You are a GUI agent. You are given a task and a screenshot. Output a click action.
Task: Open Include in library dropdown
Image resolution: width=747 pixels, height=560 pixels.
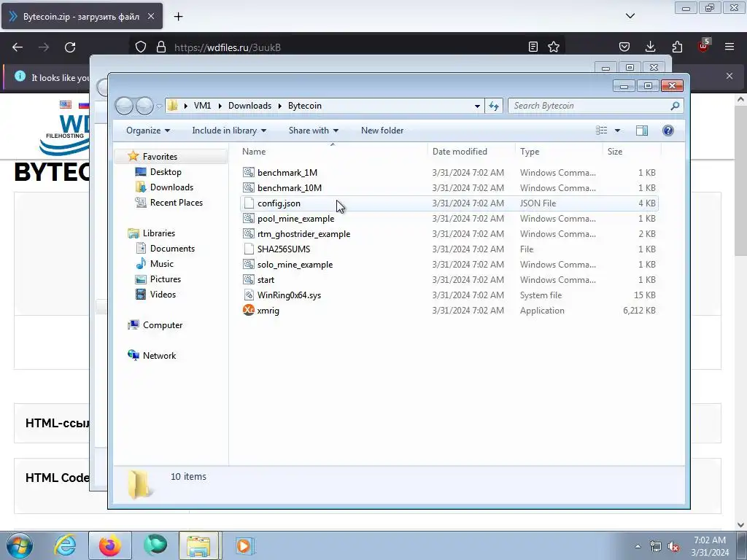[x=229, y=131]
